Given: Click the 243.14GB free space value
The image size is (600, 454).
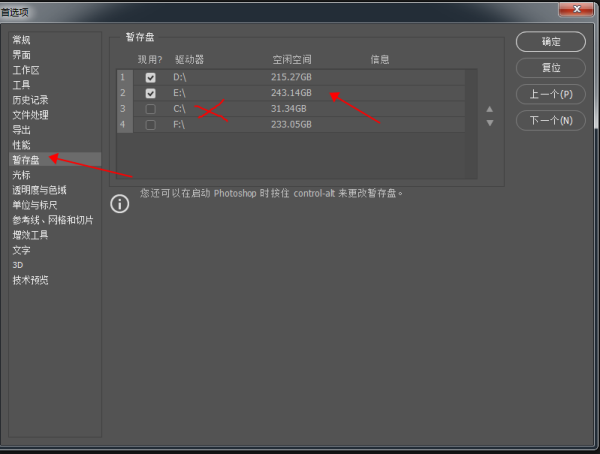Looking at the screenshot, I should [291, 93].
